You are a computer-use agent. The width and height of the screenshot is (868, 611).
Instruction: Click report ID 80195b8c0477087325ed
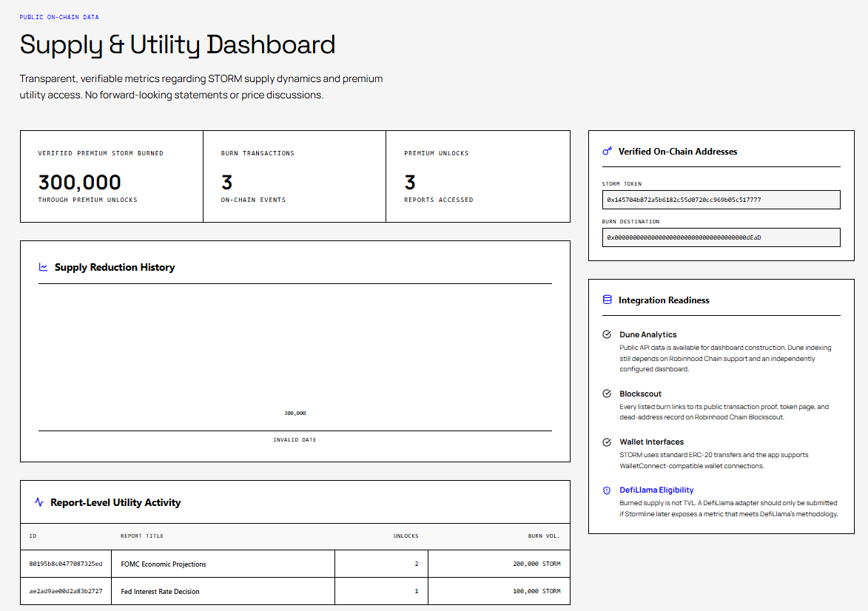coord(66,564)
